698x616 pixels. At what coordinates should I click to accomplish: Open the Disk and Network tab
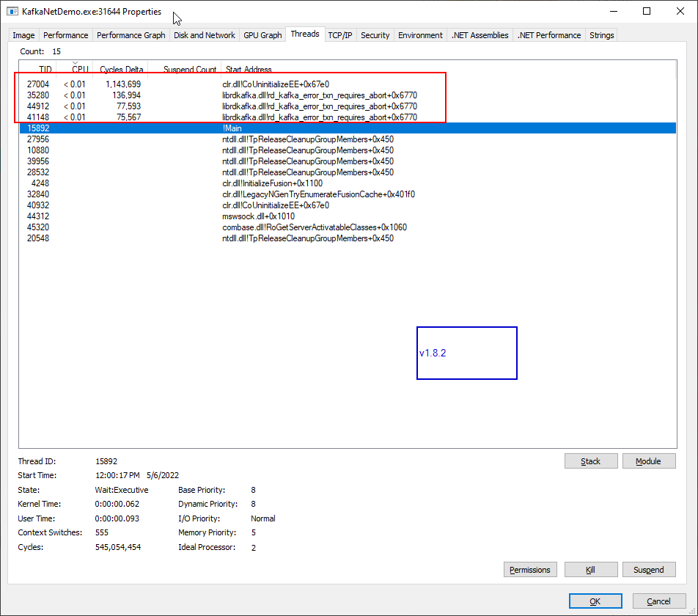pyautogui.click(x=205, y=35)
